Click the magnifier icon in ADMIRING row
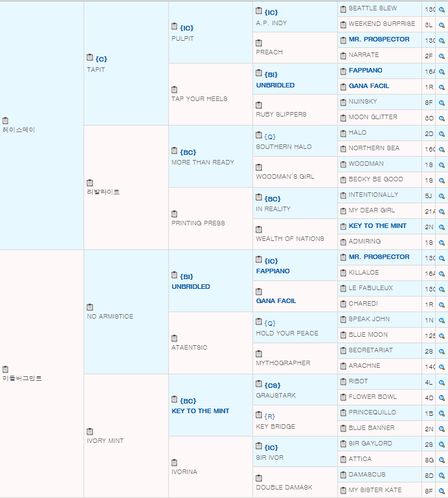Viewport: 448px width, 498px height. tap(442, 243)
